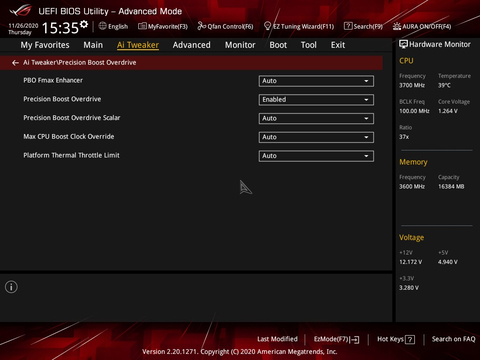This screenshot has width=480, height=360.
Task: Switch to the Main tab
Action: [93, 45]
